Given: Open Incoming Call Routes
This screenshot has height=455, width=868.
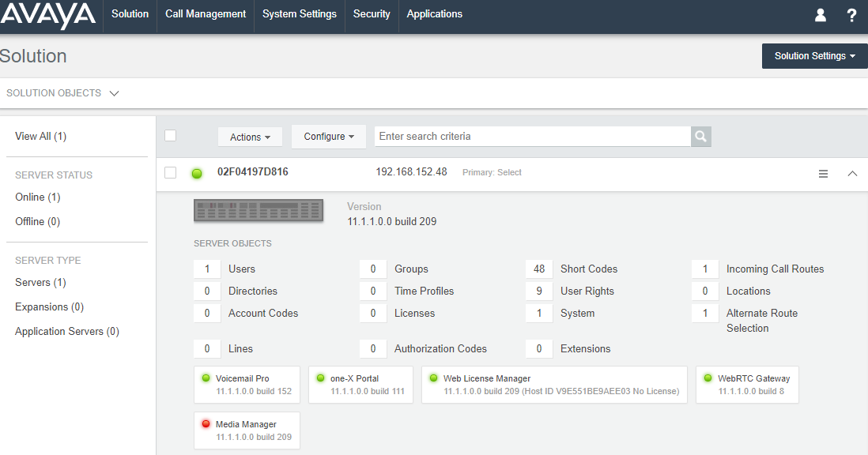Looking at the screenshot, I should [x=775, y=269].
